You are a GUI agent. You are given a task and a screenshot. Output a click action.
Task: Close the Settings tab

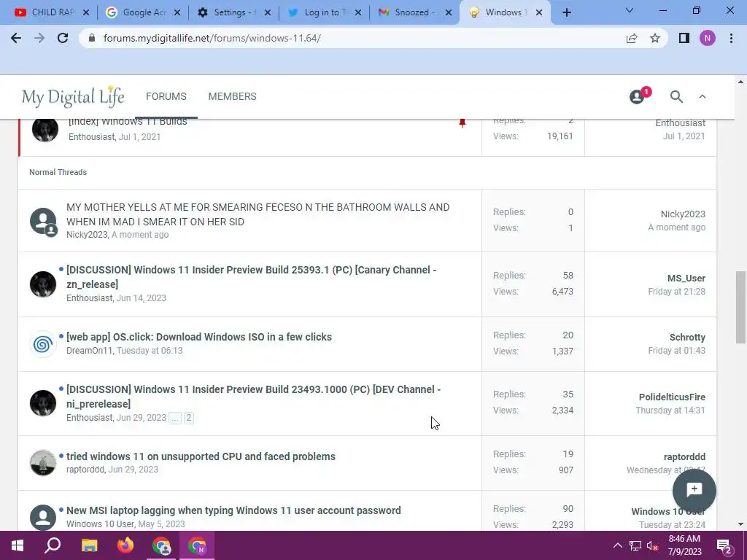point(268,13)
